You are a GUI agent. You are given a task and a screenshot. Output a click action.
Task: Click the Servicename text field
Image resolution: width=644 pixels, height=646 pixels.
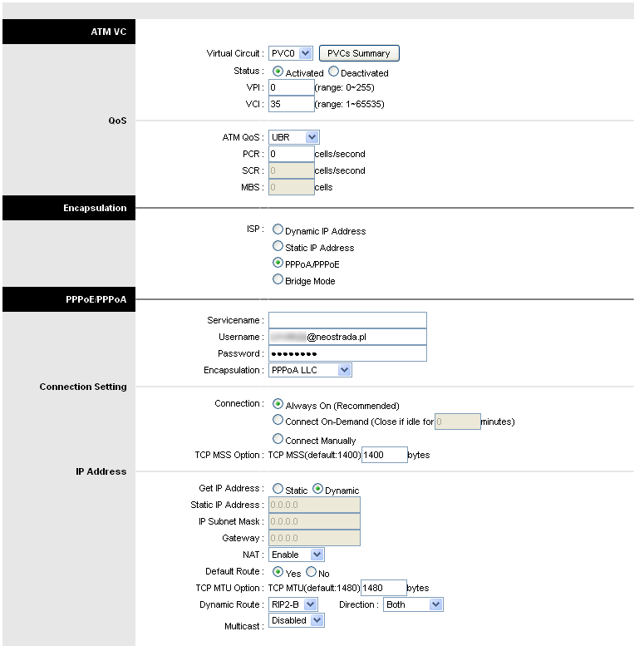click(x=347, y=320)
